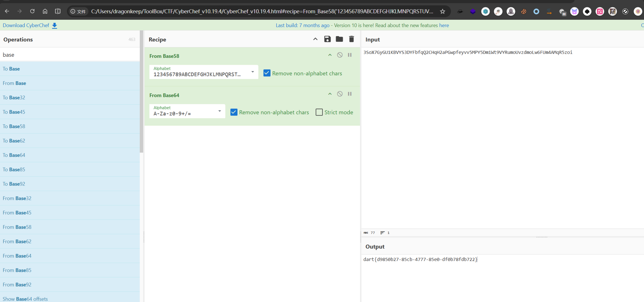The image size is (644, 302).
Task: Uncheck Base64 Remove non-alphabet chars
Action: pos(234,112)
